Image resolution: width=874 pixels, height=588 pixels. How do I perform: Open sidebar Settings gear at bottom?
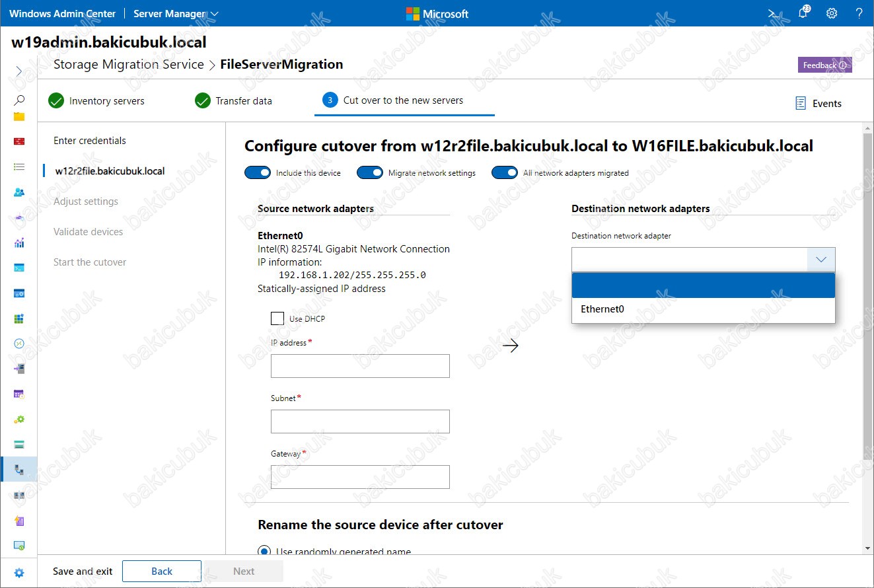(19, 573)
